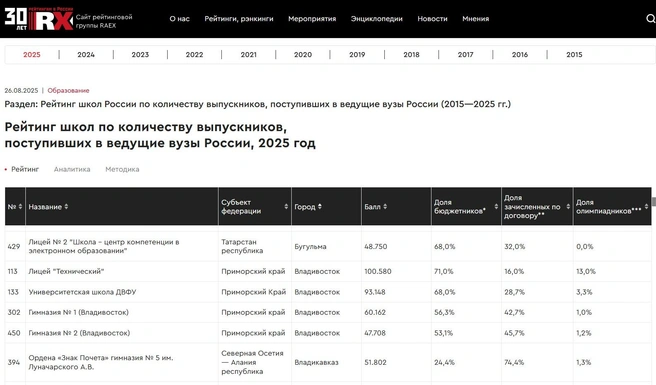Switch to the 2016 year tab
Viewport: 656px width, 385px height.
pyautogui.click(x=520, y=54)
